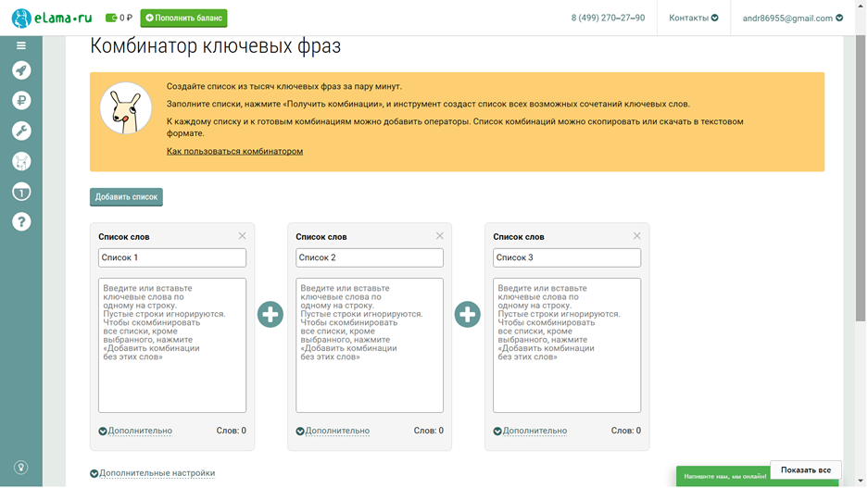
Task: Open the Напишите нам online chat widget
Action: pos(723,476)
